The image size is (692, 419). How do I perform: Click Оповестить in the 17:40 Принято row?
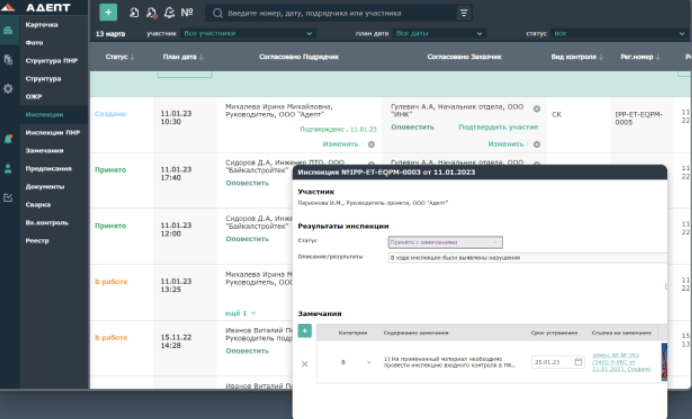(x=247, y=183)
